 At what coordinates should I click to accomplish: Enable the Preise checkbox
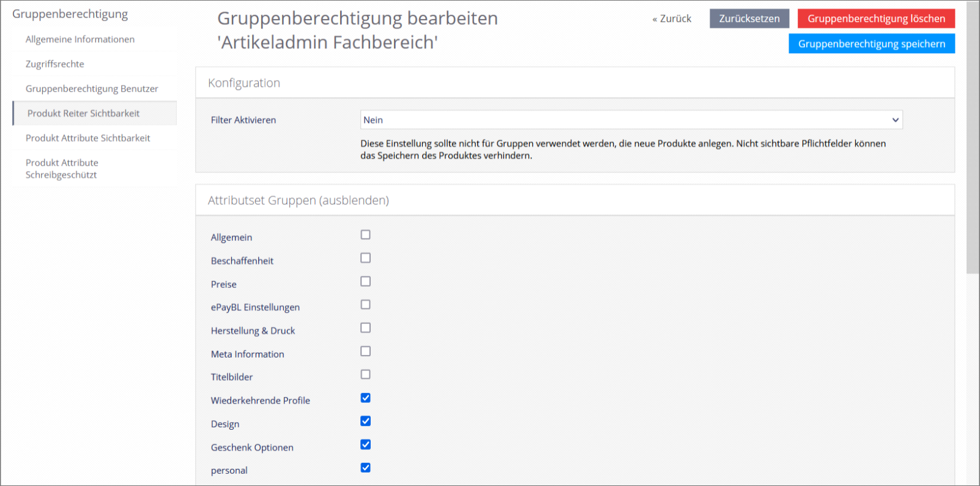coord(365,281)
